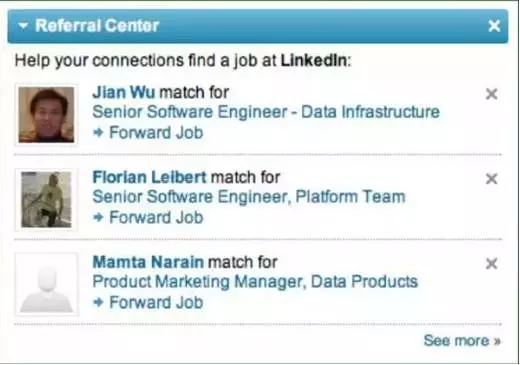Dismiss the Mamta Narain suggestion
520x365 pixels.
coord(492,264)
